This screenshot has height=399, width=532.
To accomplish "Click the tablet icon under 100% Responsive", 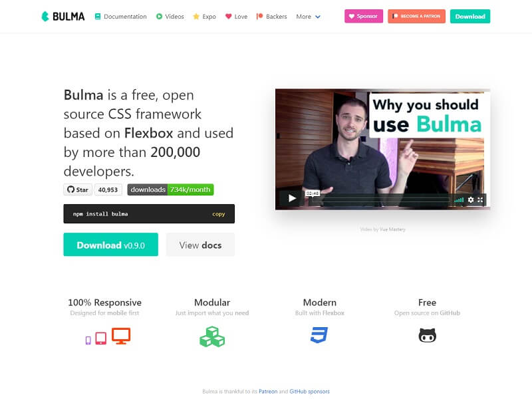I will pos(101,338).
